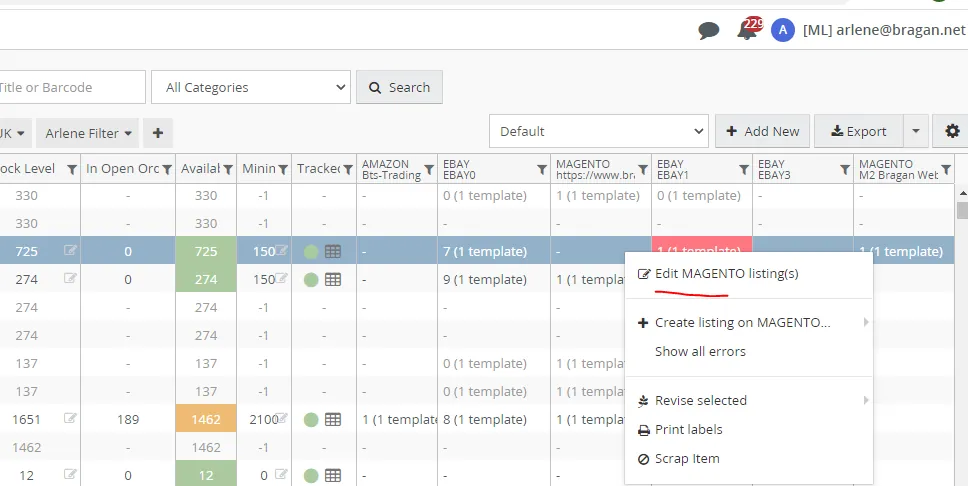Screen dimensions: 968x486
Task: Click the Title or Barcode search field
Action: point(72,87)
